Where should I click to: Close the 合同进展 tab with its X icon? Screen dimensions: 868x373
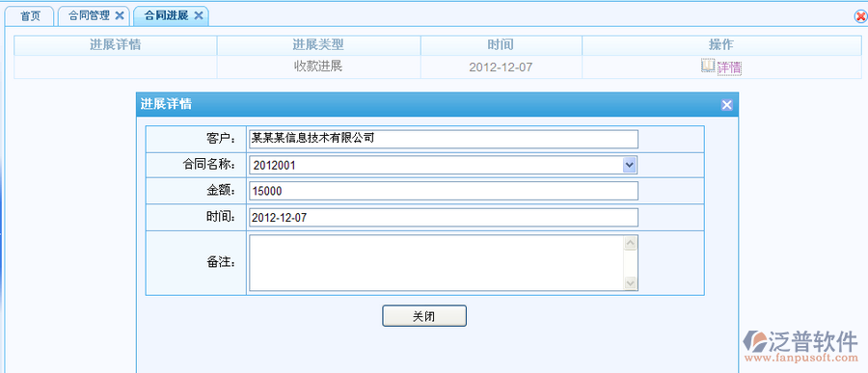[198, 15]
